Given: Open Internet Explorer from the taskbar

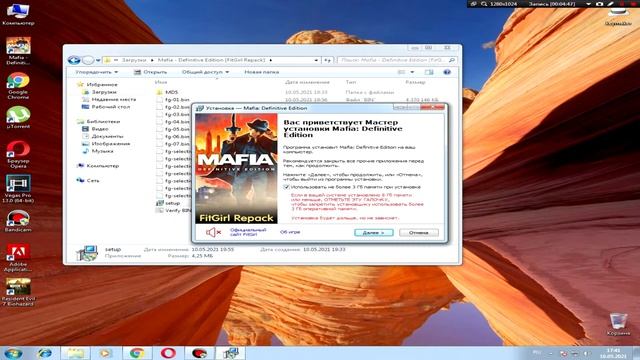Looking at the screenshot, I should [45, 353].
